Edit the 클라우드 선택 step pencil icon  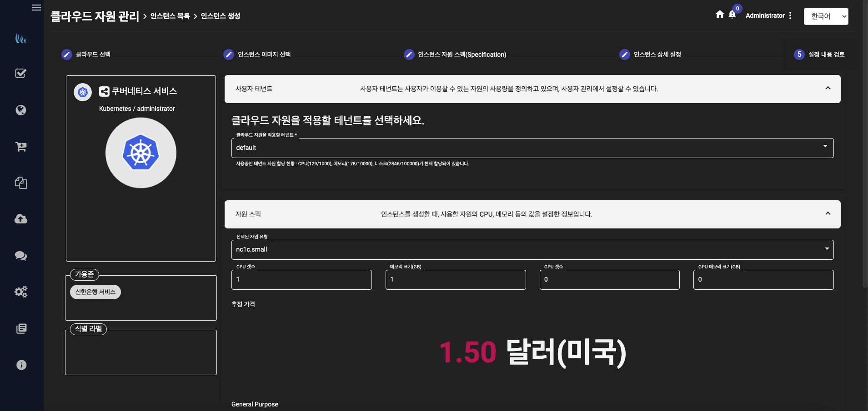67,54
